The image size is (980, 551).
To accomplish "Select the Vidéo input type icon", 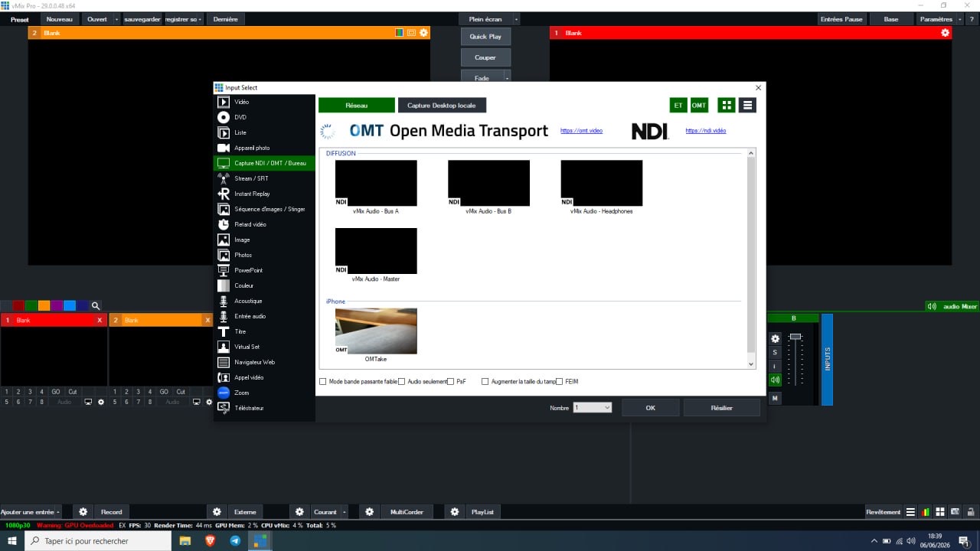I will 224,102.
